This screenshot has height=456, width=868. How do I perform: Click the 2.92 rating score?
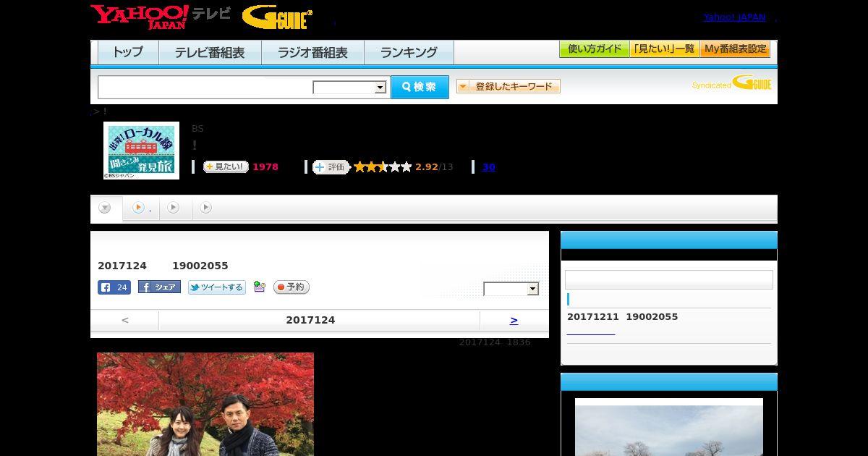tap(427, 167)
